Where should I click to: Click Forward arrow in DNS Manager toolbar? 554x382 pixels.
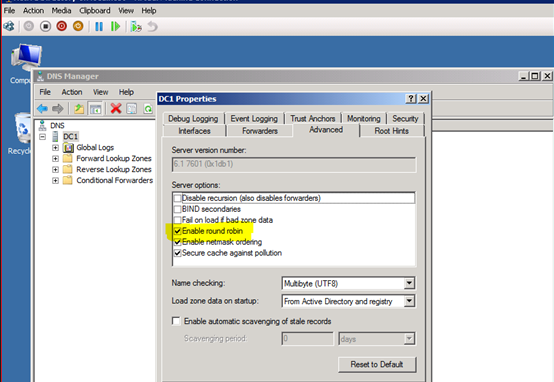pyautogui.click(x=58, y=108)
